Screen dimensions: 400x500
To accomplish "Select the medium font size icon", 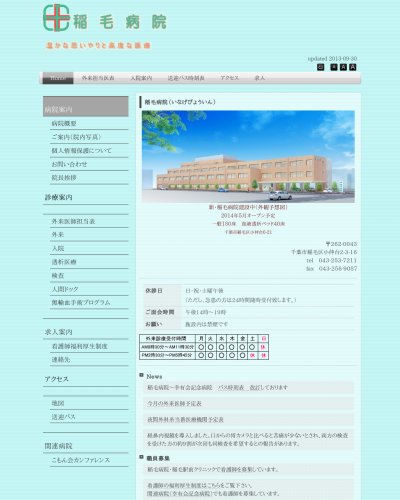I will [x=343, y=67].
